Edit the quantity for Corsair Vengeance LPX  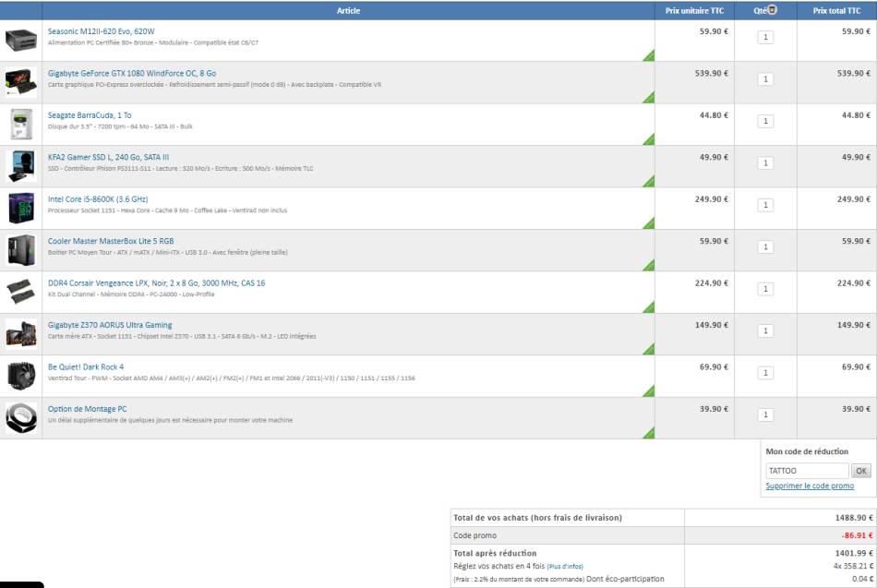(x=765, y=289)
